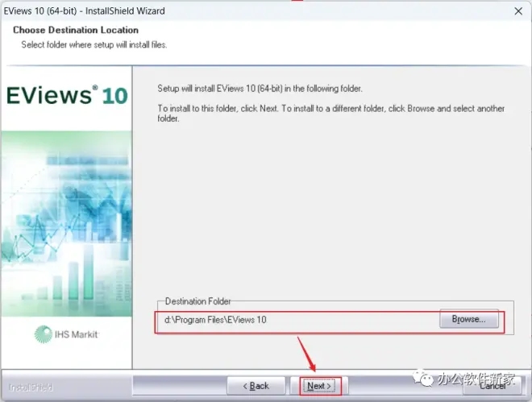Click the wizard window title bar text
This screenshot has height=402, width=532.
click(84, 11)
